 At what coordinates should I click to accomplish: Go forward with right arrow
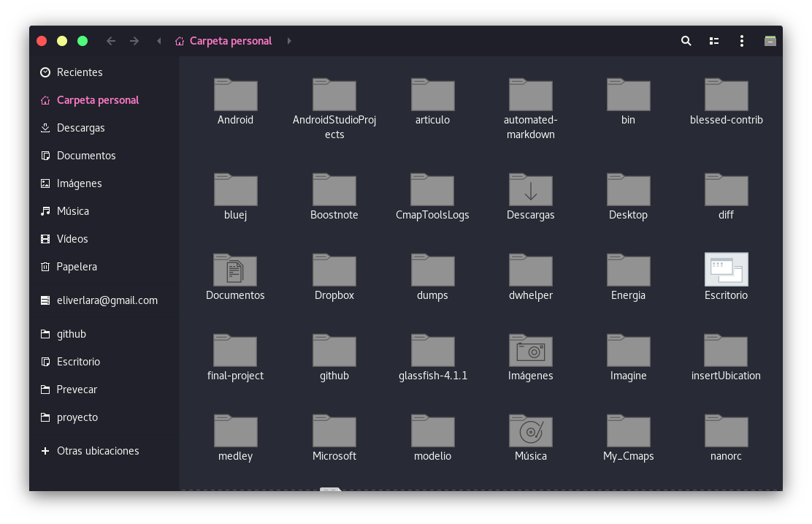[134, 41]
